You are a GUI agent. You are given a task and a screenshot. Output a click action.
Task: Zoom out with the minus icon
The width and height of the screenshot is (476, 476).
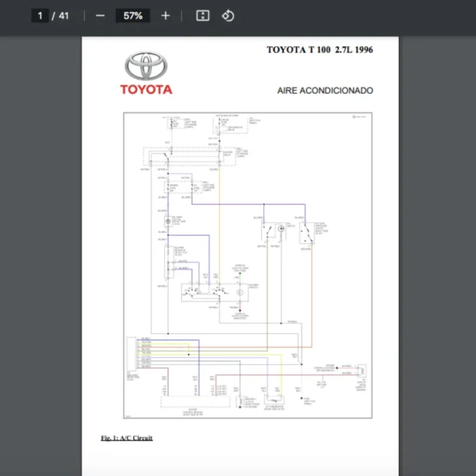pyautogui.click(x=100, y=16)
